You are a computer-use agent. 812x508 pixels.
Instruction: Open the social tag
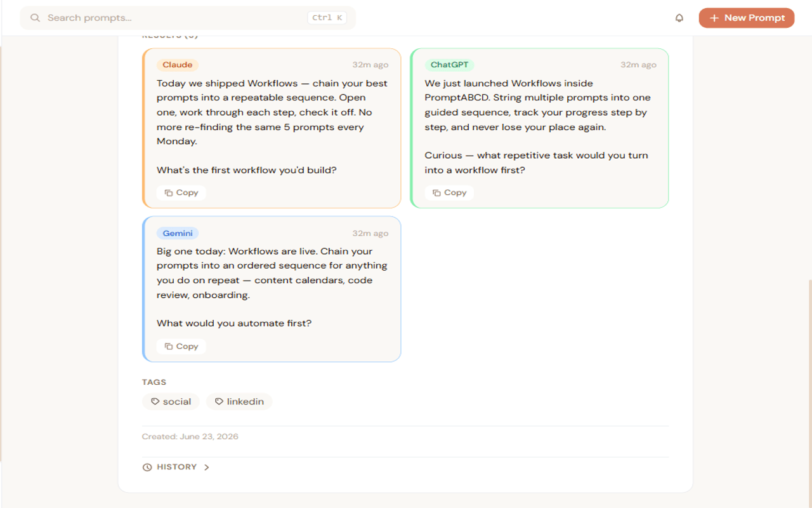[171, 401]
